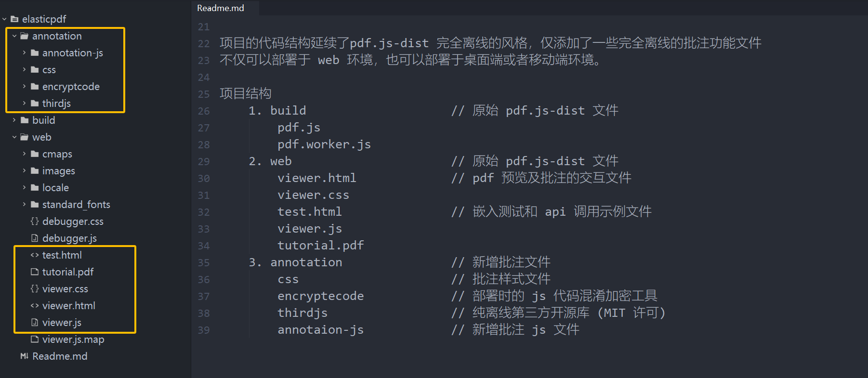Open the encryptcode folder
868x378 pixels.
(71, 86)
